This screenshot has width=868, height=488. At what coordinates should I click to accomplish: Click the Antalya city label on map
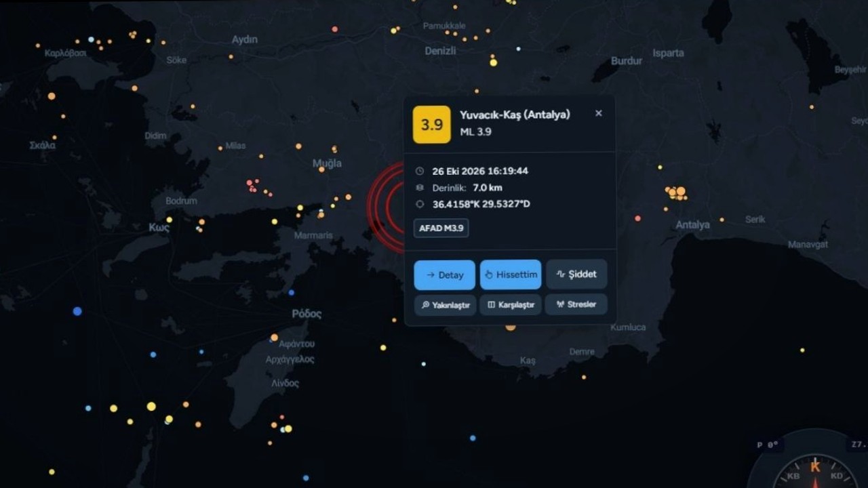coord(692,224)
